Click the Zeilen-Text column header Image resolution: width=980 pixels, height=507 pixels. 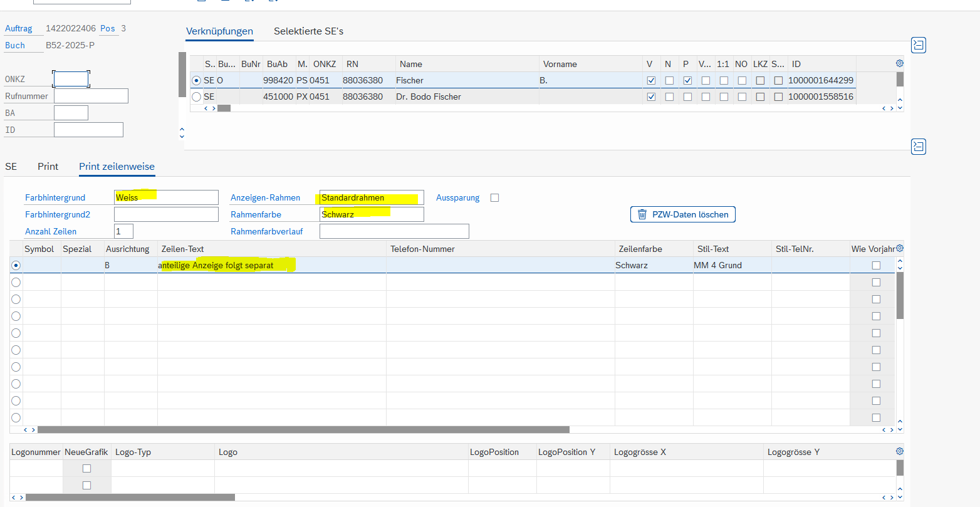click(272, 249)
